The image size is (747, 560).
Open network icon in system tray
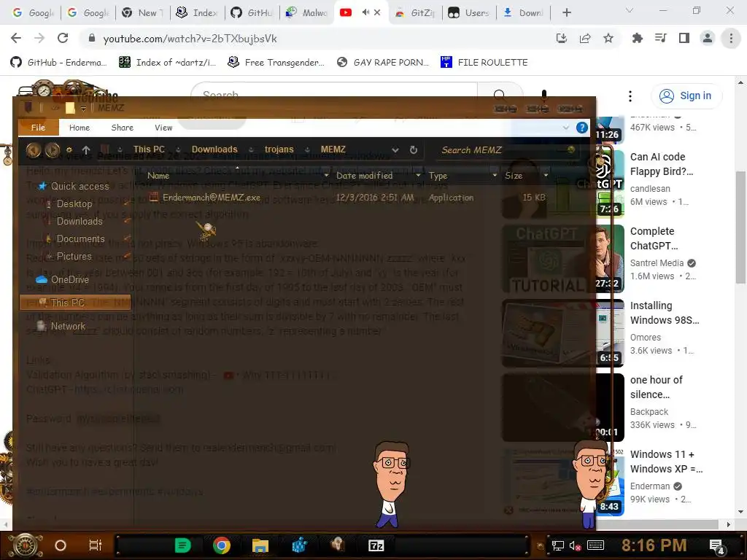click(557, 545)
